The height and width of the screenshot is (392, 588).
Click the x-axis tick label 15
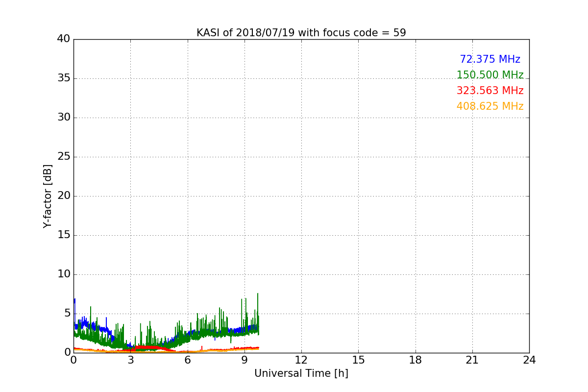coord(358,360)
